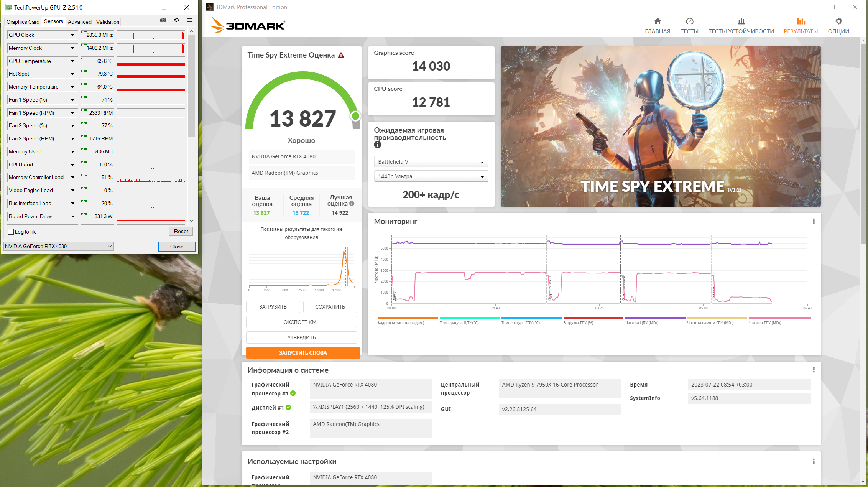This screenshot has width=868, height=487.
Task: Enable Log to file checkbox
Action: 11,232
